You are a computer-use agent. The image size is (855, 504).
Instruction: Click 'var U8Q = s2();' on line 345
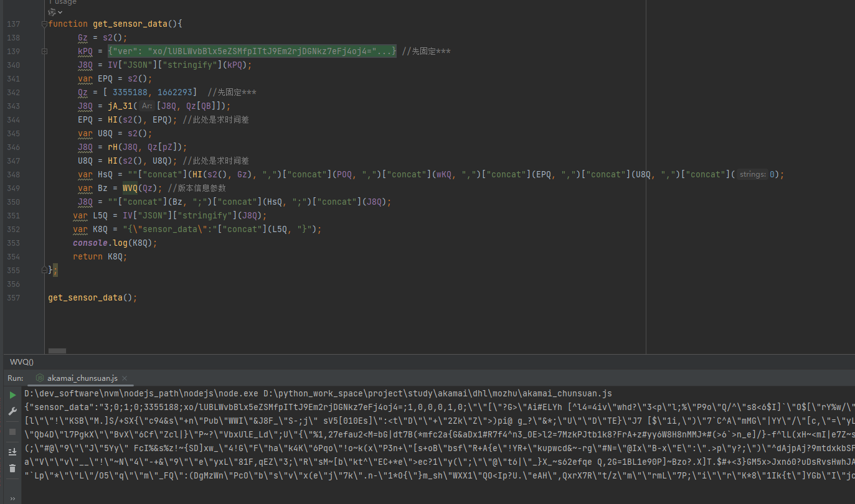click(115, 134)
